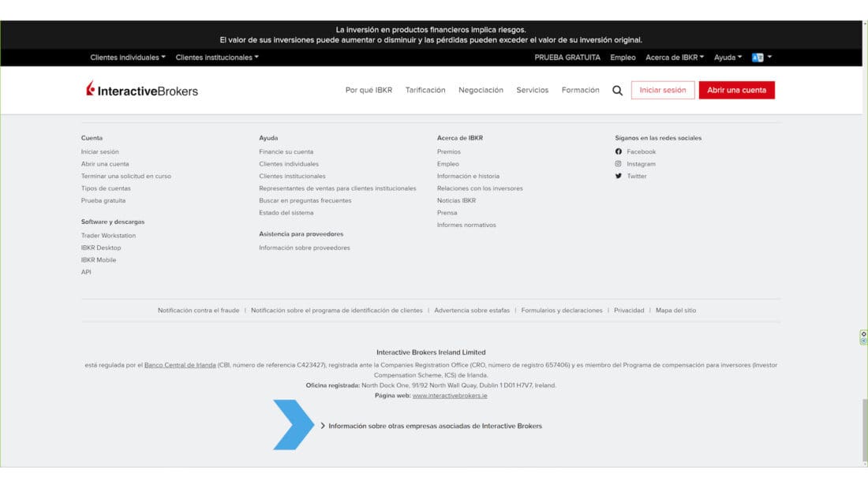Click the InteractiveBrokers logo
The image size is (868, 488).
pos(142,90)
